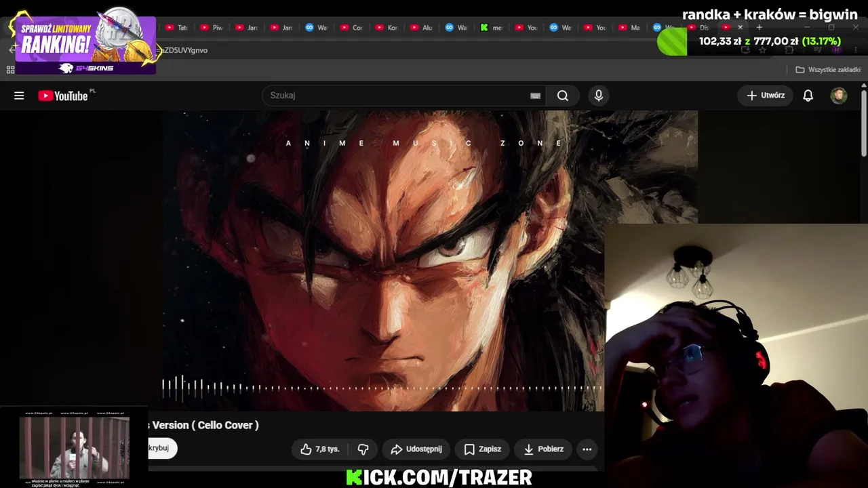Click the magnifying glass search button
868x488 pixels.
(x=563, y=96)
